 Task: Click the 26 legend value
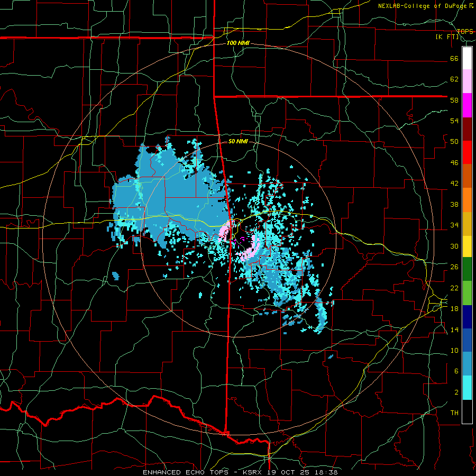(x=454, y=267)
